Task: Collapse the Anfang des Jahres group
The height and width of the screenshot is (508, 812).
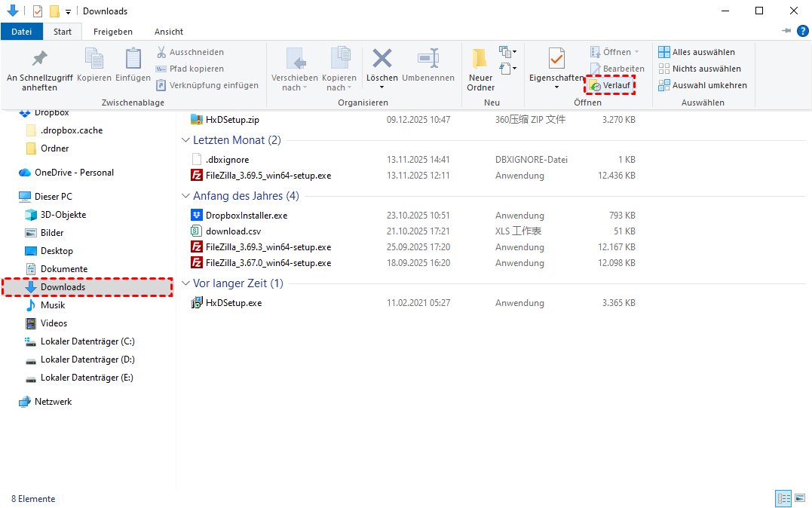Action: (186, 196)
